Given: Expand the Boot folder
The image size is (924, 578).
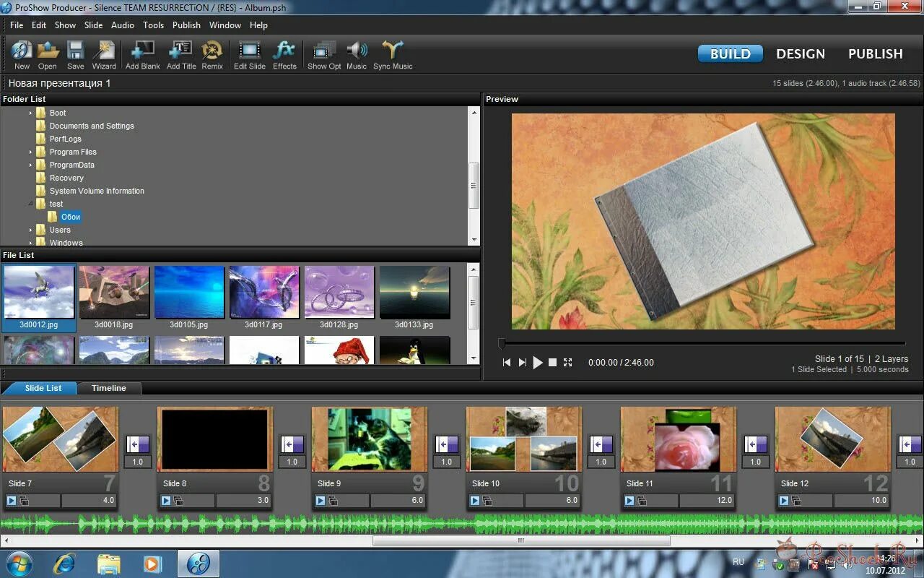Looking at the screenshot, I should 31,113.
